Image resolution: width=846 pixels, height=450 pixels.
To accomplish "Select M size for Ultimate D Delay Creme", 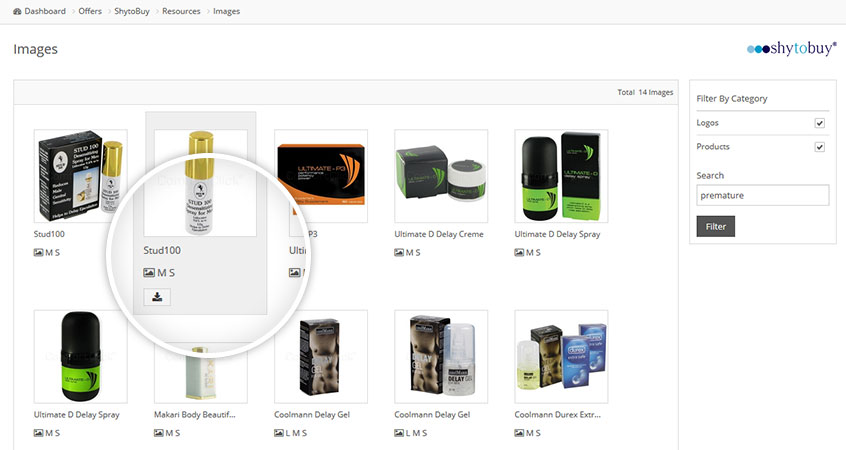I will (409, 253).
